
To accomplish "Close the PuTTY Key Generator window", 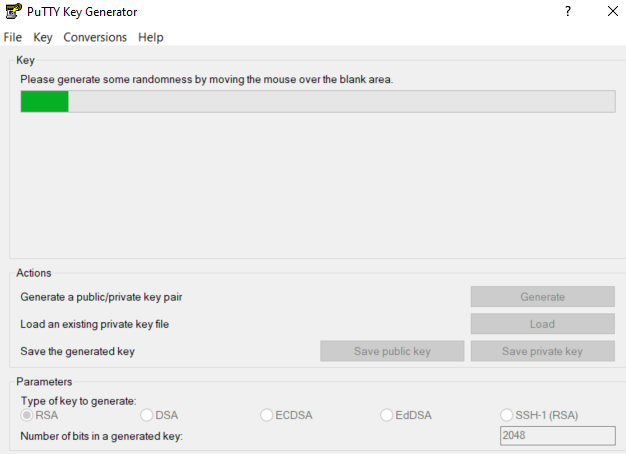I will [611, 12].
